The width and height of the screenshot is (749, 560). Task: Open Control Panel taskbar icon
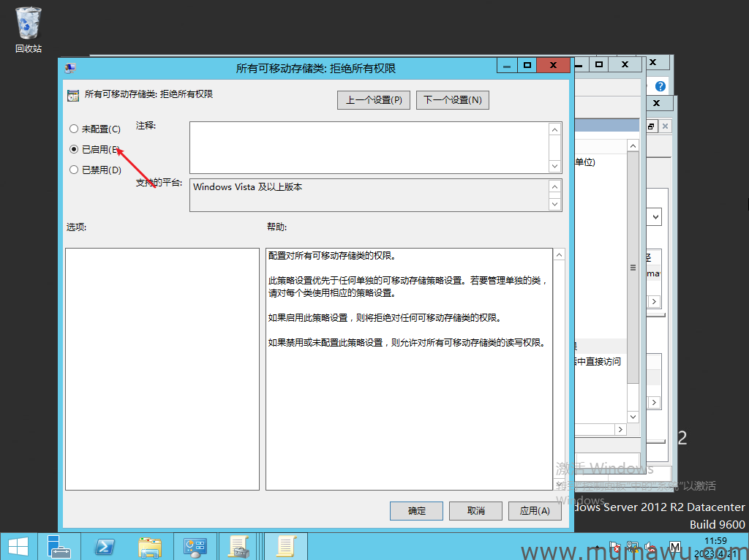[195, 546]
